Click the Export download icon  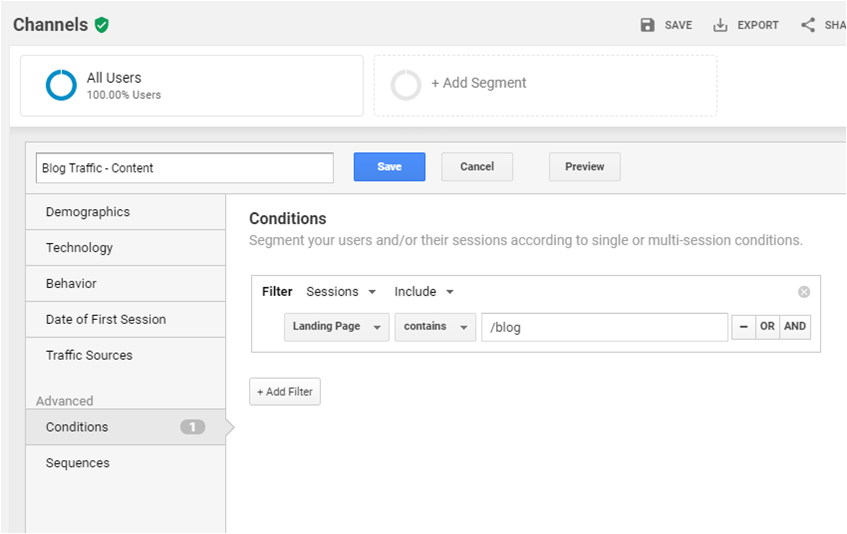[720, 25]
